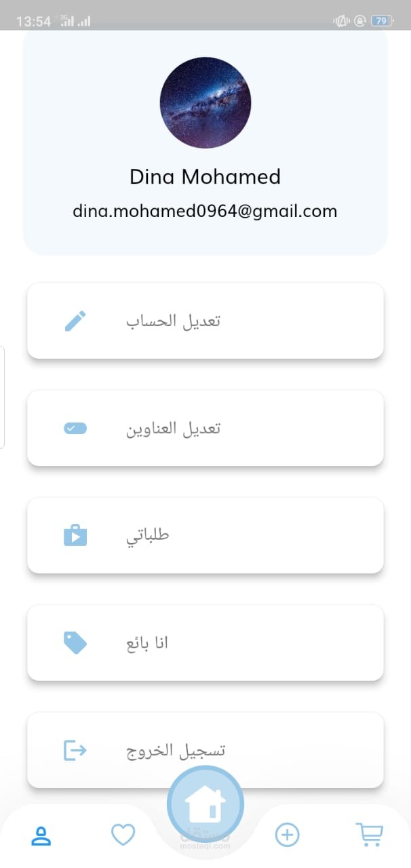The width and height of the screenshot is (411, 868).
Task: Go to Home via center house button
Action: (205, 804)
